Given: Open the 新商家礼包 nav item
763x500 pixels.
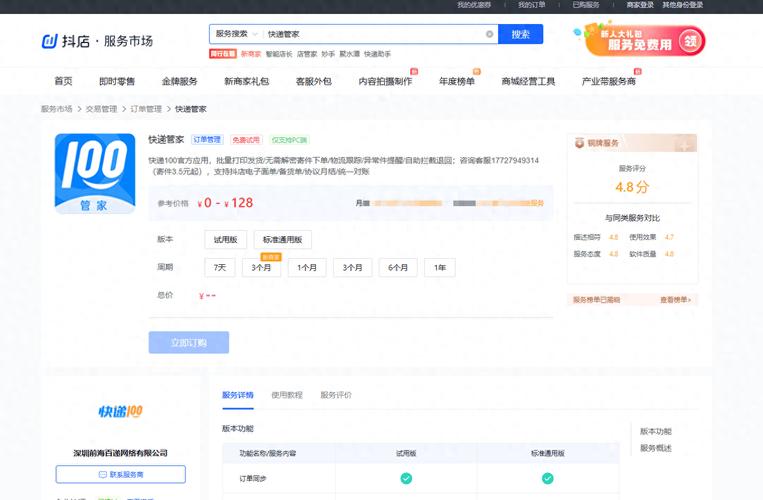Looking at the screenshot, I should 247,81.
